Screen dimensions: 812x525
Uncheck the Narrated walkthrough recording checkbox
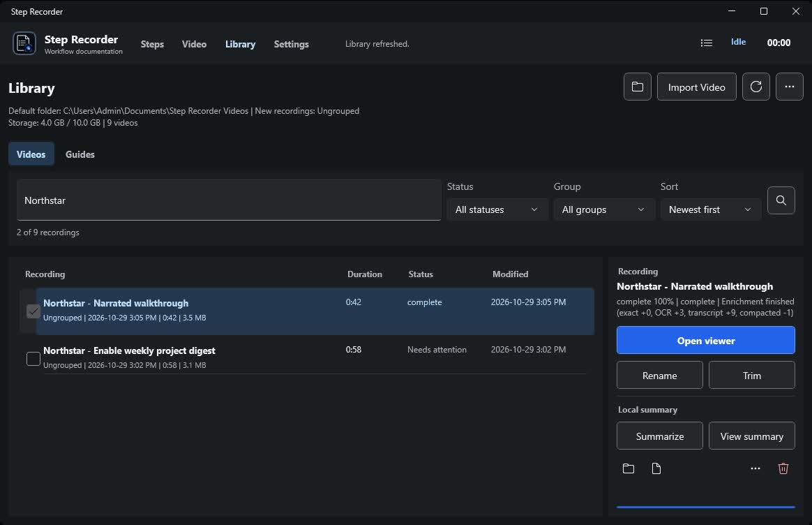[33, 311]
